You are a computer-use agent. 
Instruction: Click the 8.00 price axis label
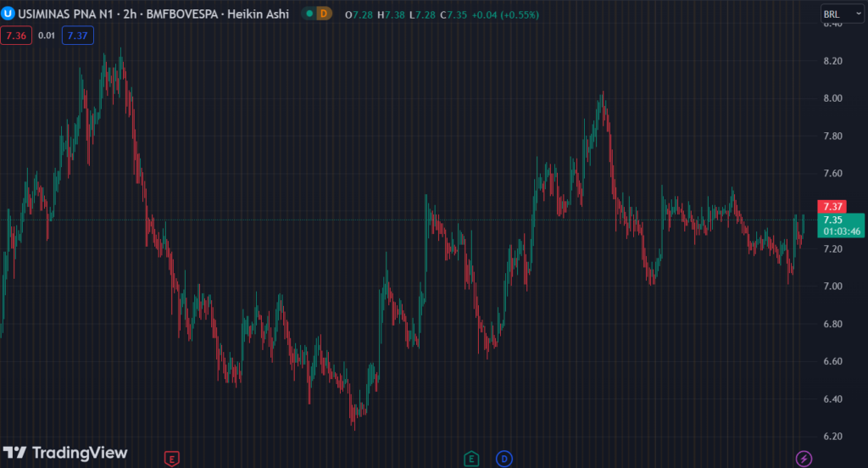(x=832, y=98)
